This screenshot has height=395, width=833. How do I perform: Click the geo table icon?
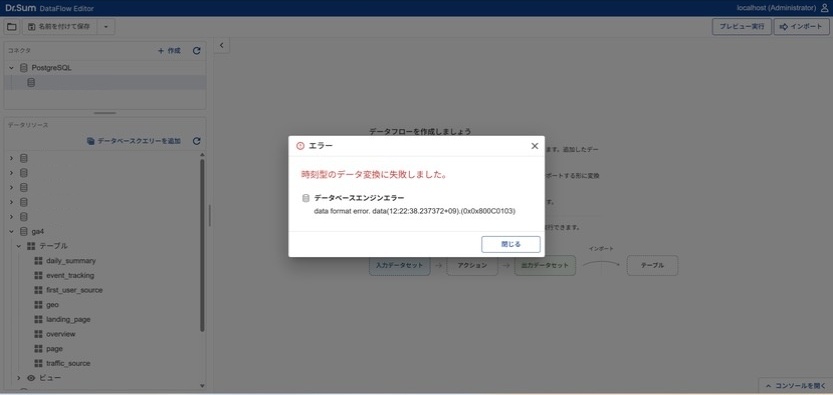click(38, 305)
